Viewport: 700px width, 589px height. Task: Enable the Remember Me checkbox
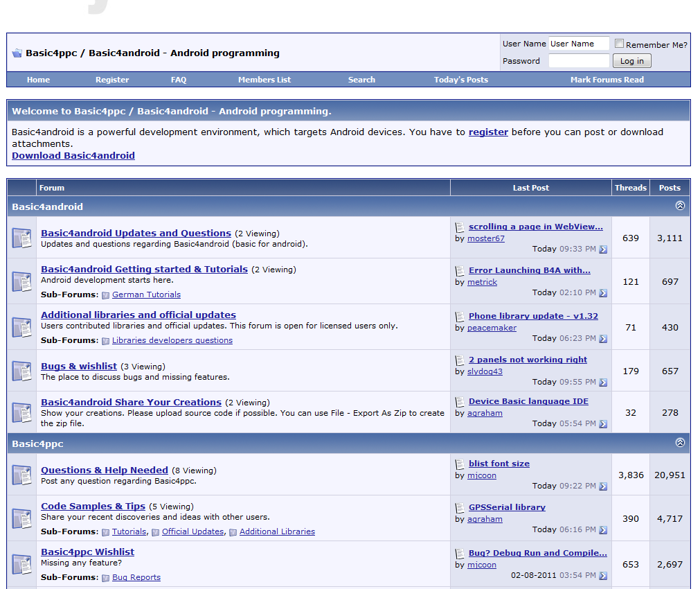pos(619,43)
